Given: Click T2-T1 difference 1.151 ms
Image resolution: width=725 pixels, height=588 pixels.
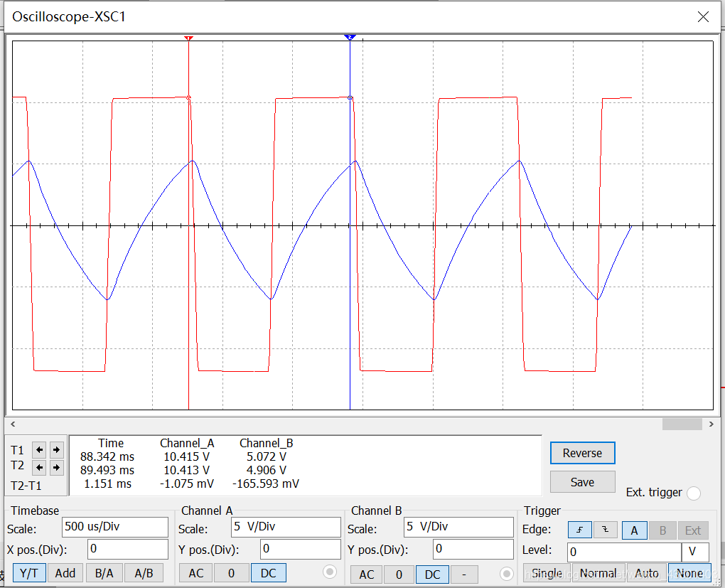Looking at the screenshot, I should coord(108,484).
